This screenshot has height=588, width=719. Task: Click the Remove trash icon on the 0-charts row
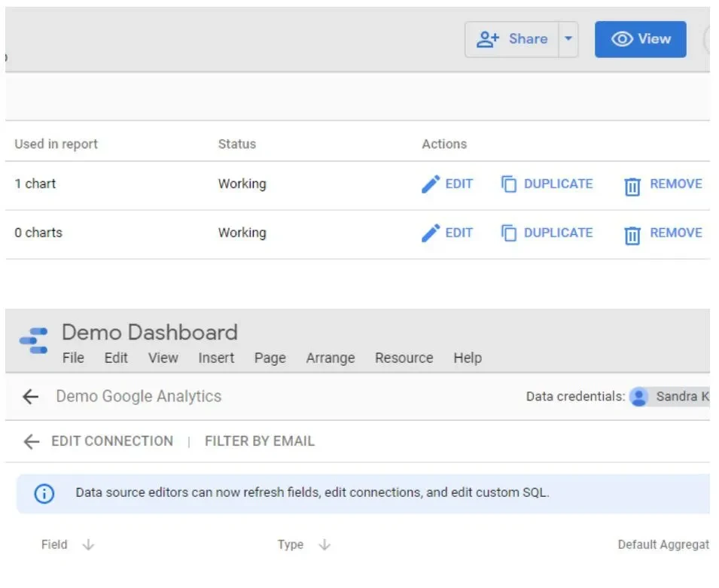pos(635,233)
